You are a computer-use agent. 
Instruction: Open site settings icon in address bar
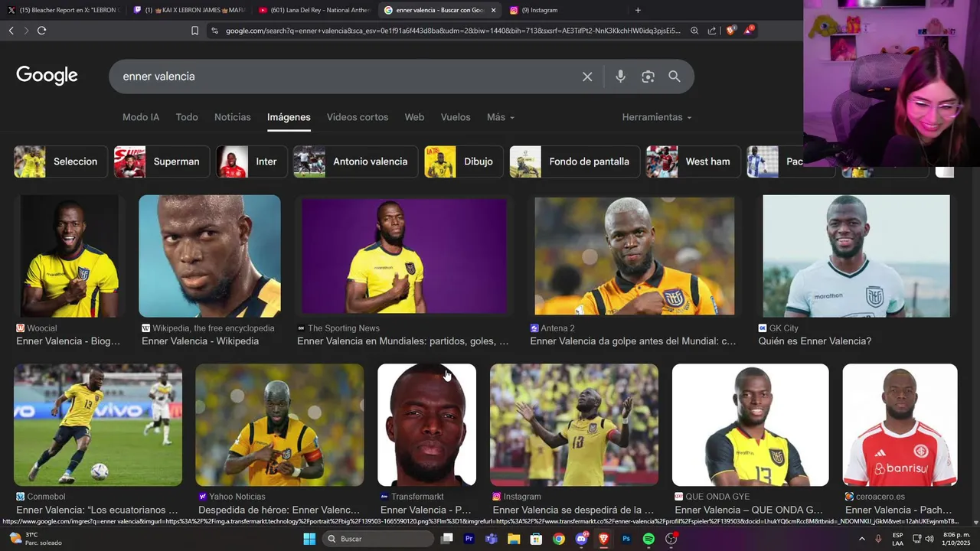tap(214, 31)
